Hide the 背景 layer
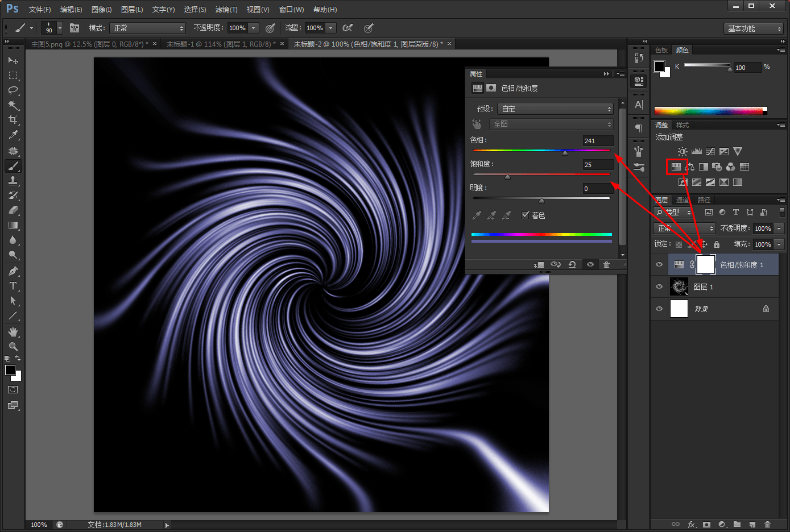 (659, 309)
